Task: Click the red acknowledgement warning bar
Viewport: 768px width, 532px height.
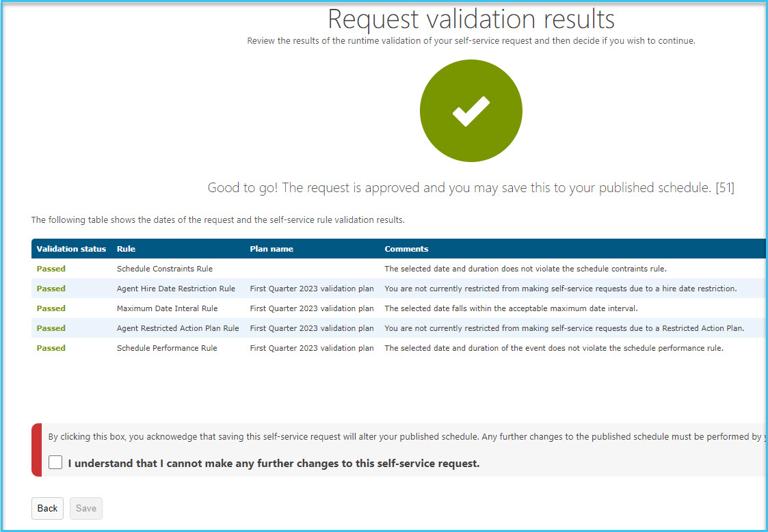Action: [x=37, y=450]
